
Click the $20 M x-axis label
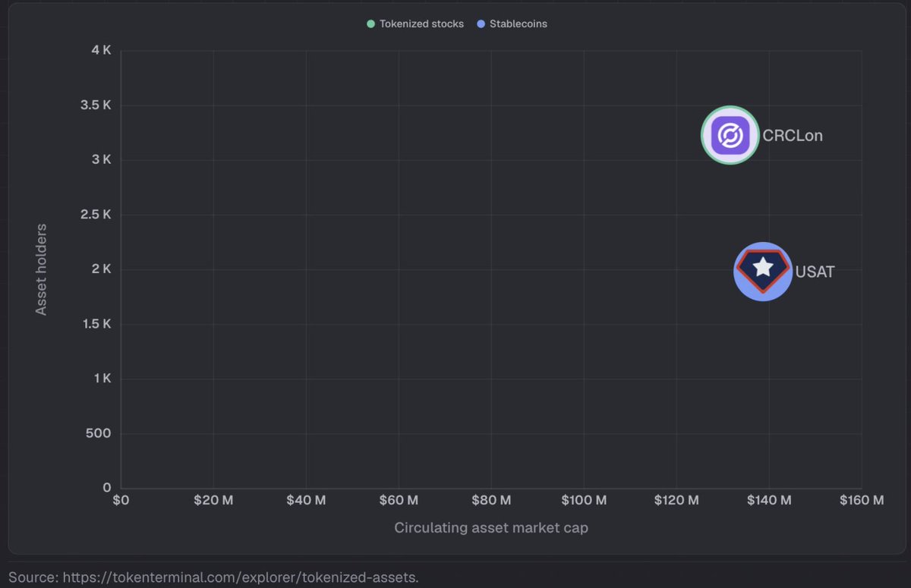213,500
